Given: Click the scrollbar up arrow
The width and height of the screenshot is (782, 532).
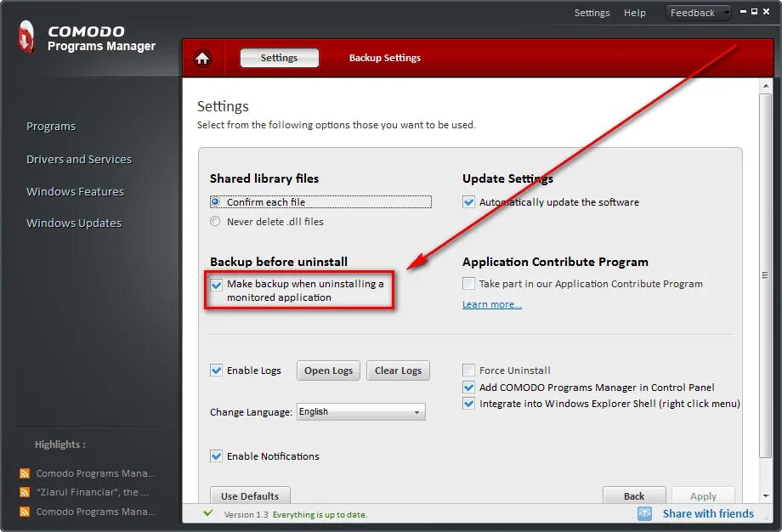Looking at the screenshot, I should point(766,86).
